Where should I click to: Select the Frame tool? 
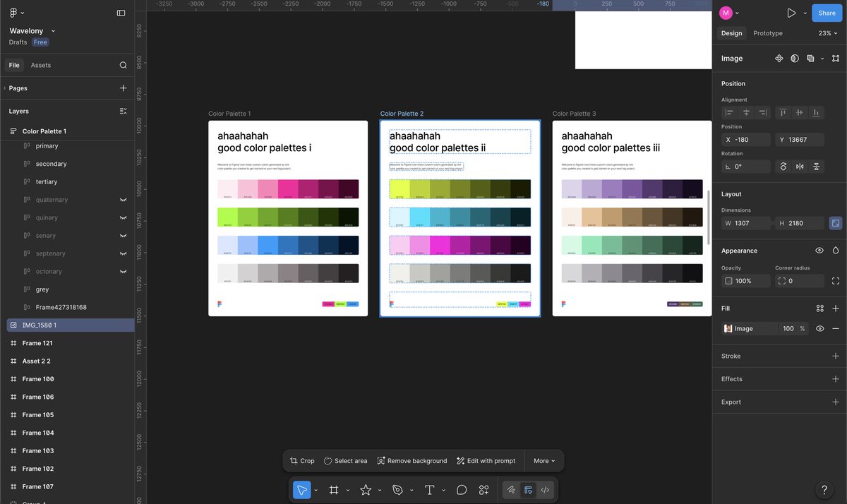click(x=334, y=490)
